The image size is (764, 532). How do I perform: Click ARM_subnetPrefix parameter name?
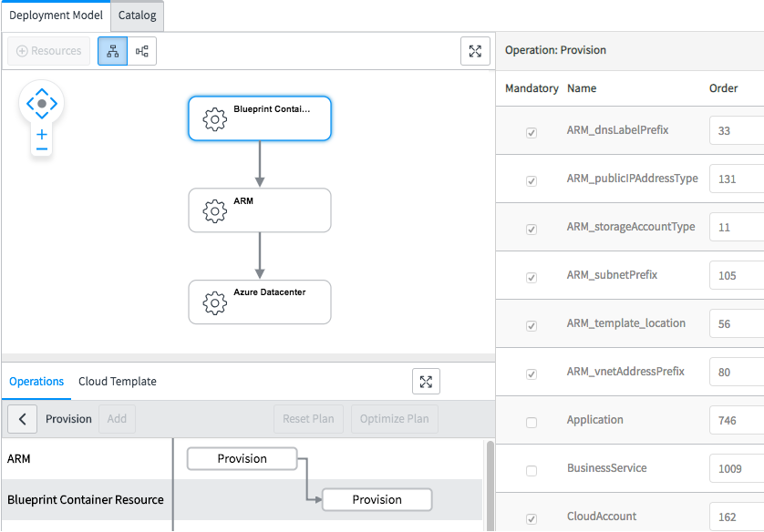coord(612,275)
